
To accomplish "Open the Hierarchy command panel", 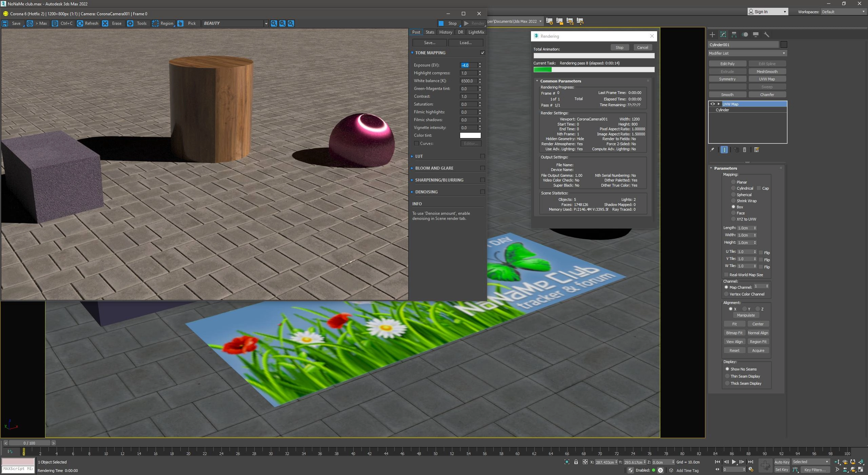I will pos(734,35).
